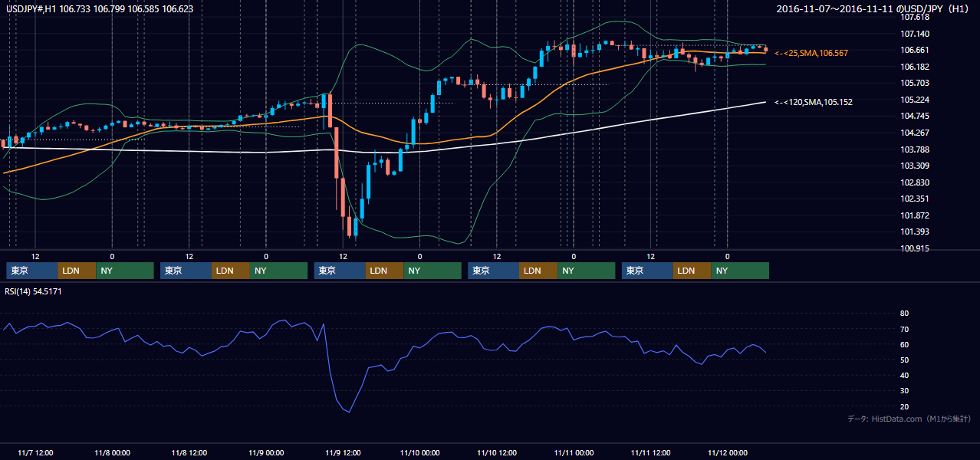Select the LDN session block for 11/7
The height and width of the screenshot is (460, 980).
(x=77, y=271)
